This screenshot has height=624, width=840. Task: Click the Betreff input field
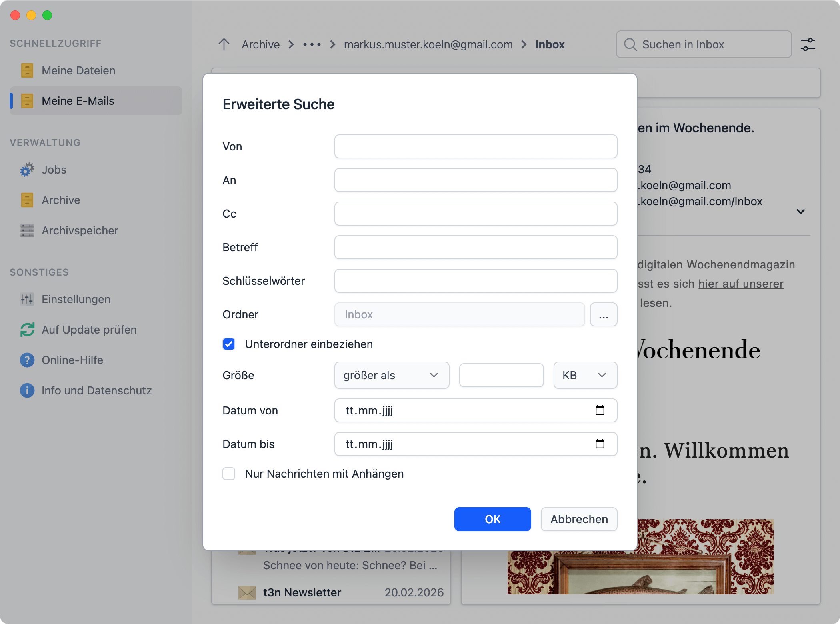pos(475,247)
